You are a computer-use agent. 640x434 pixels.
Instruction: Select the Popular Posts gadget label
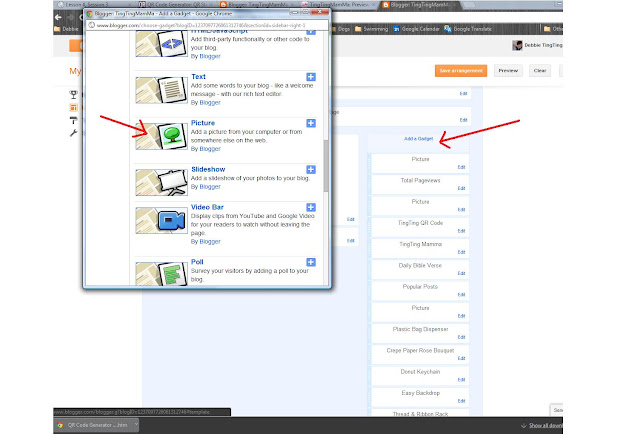(420, 287)
